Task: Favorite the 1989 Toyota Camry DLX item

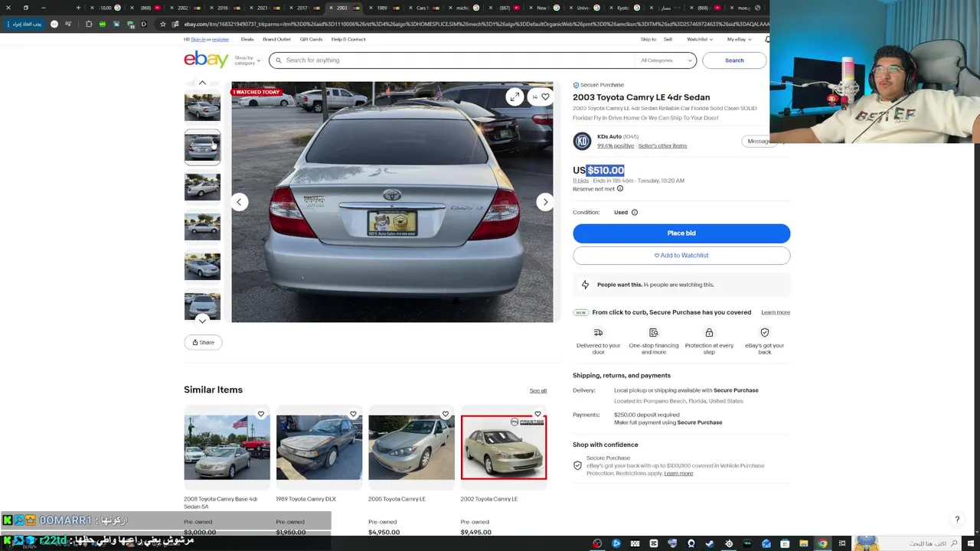Action: click(353, 414)
